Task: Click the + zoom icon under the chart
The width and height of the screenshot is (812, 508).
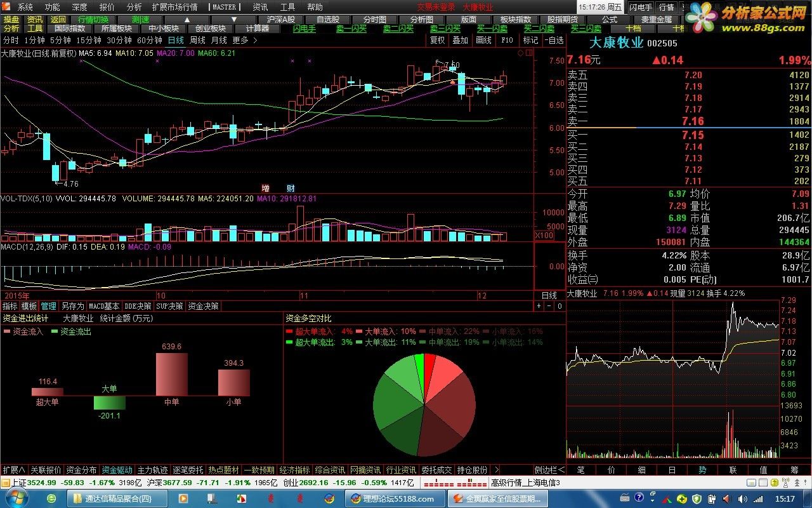Action: click(539, 306)
